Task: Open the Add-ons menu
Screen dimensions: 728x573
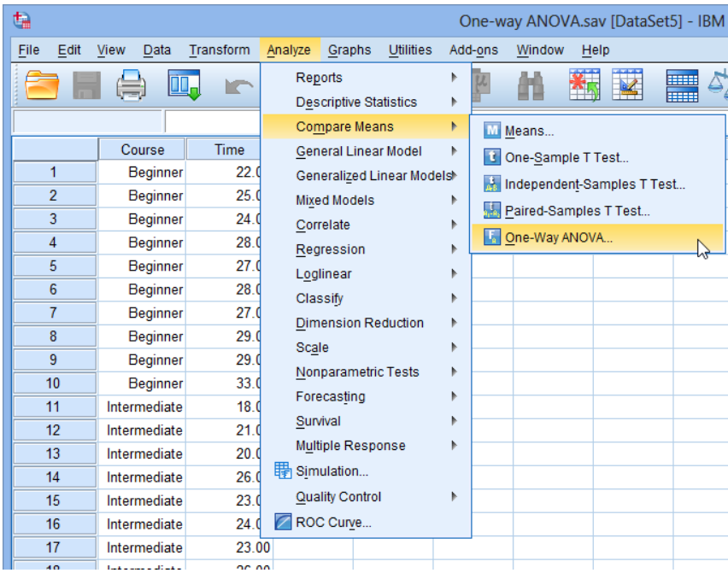Action: 473,50
